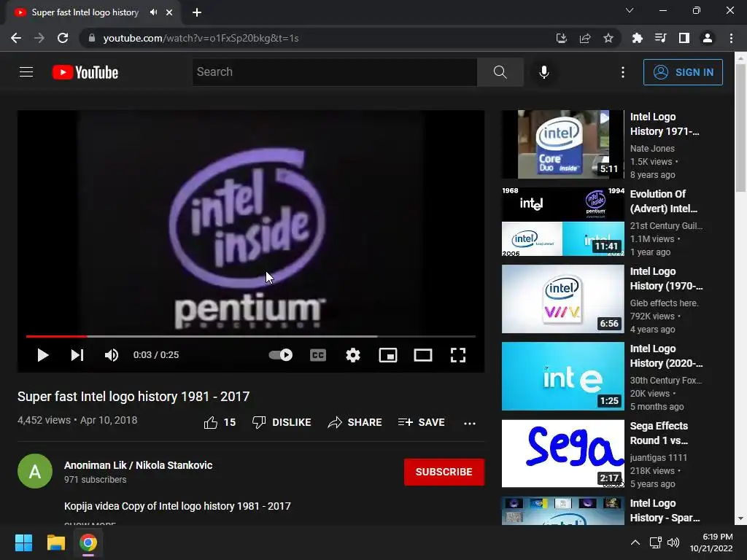Go forward in browser history
Image resolution: width=747 pixels, height=560 pixels.
pyautogui.click(x=39, y=38)
